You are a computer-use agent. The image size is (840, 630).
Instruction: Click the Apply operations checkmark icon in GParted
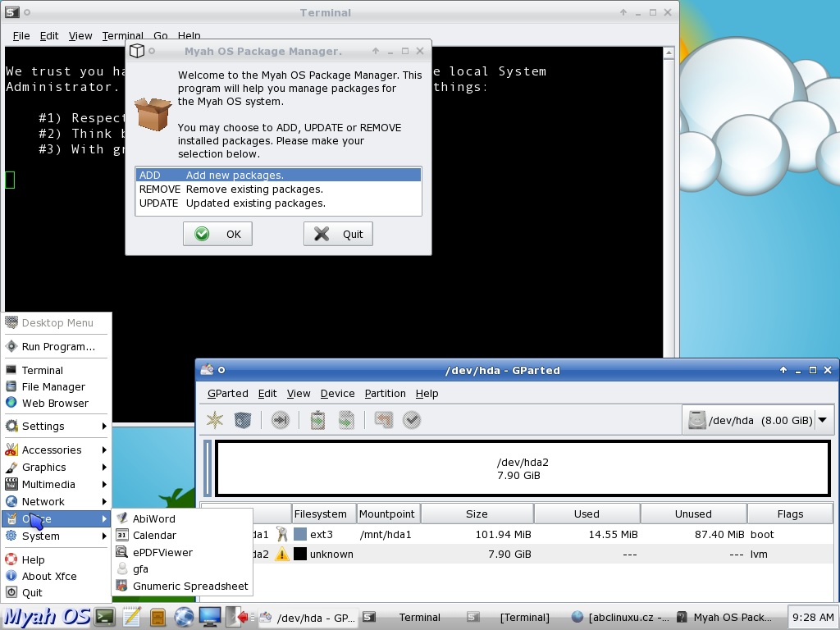tap(412, 420)
